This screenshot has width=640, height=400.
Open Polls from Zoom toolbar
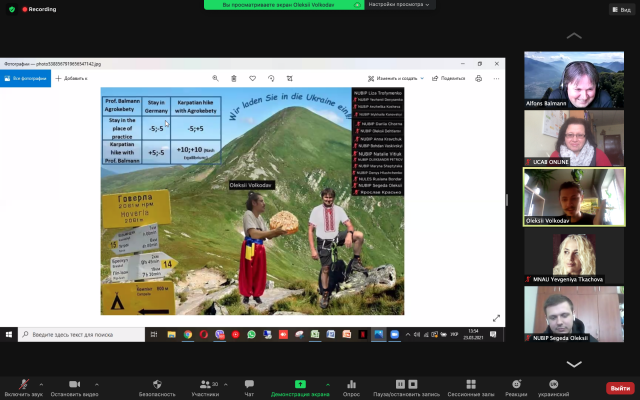point(351,385)
